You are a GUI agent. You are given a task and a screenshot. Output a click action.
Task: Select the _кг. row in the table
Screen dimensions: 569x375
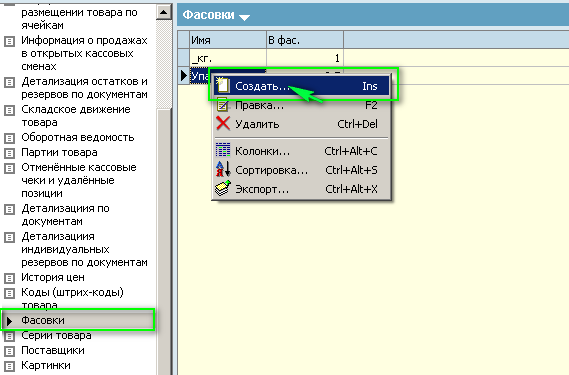(x=266, y=58)
